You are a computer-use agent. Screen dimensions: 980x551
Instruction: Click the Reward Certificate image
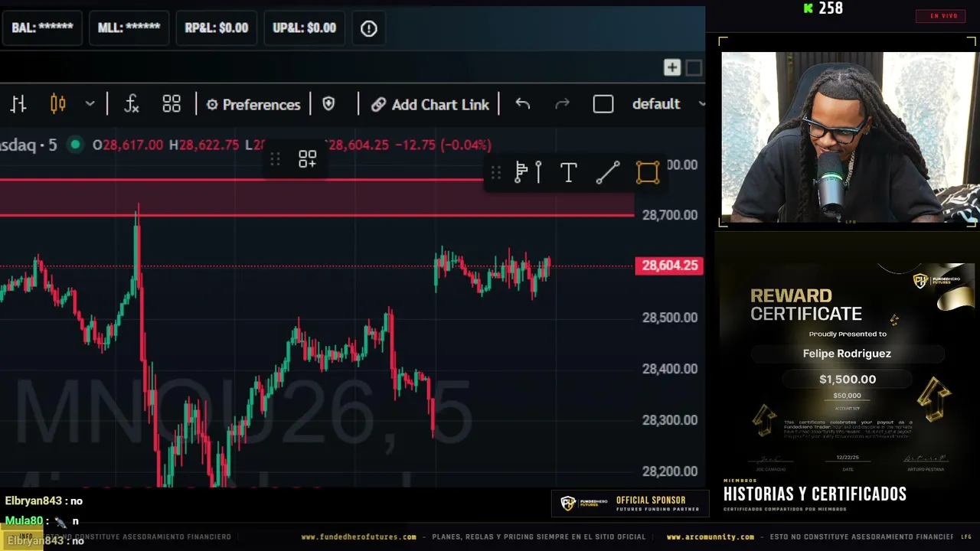pyautogui.click(x=848, y=369)
